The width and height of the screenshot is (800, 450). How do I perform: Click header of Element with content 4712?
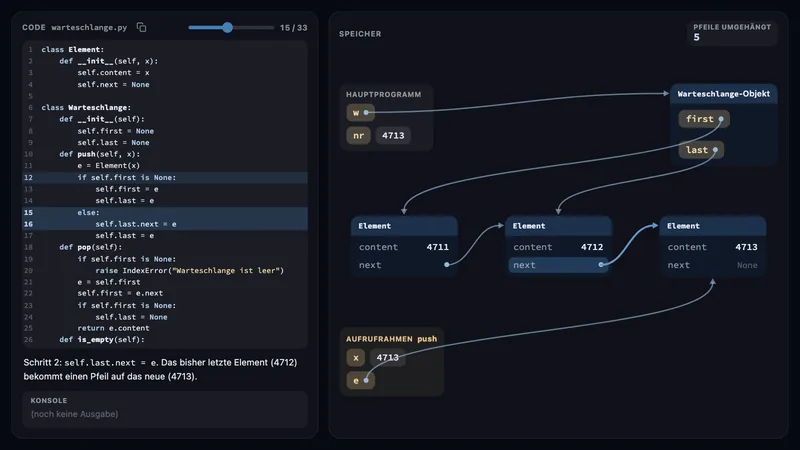(559, 226)
